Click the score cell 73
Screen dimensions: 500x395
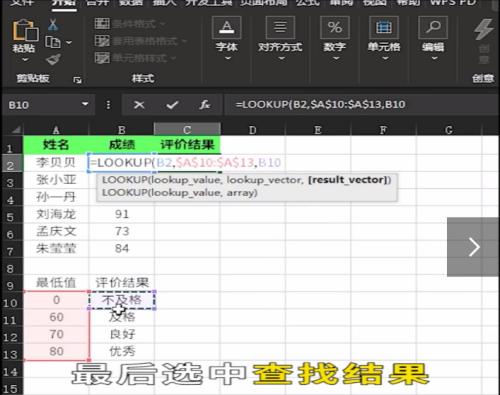(x=122, y=231)
